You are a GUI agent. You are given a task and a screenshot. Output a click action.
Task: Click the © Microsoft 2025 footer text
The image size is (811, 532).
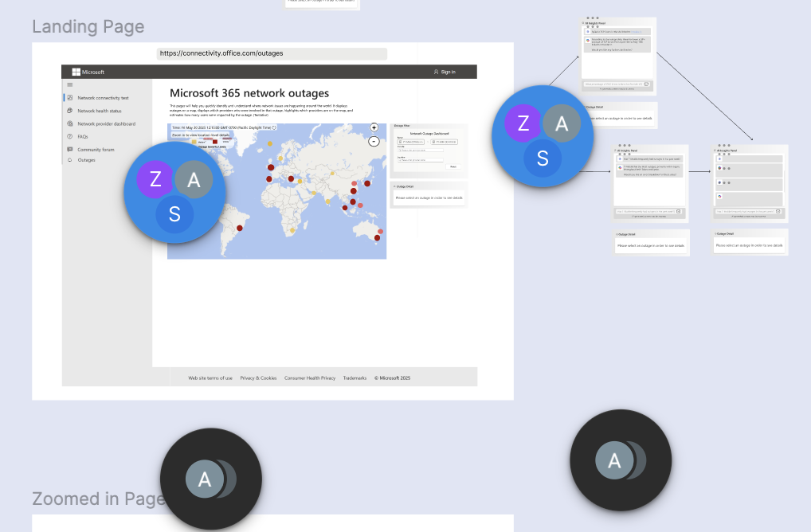392,378
